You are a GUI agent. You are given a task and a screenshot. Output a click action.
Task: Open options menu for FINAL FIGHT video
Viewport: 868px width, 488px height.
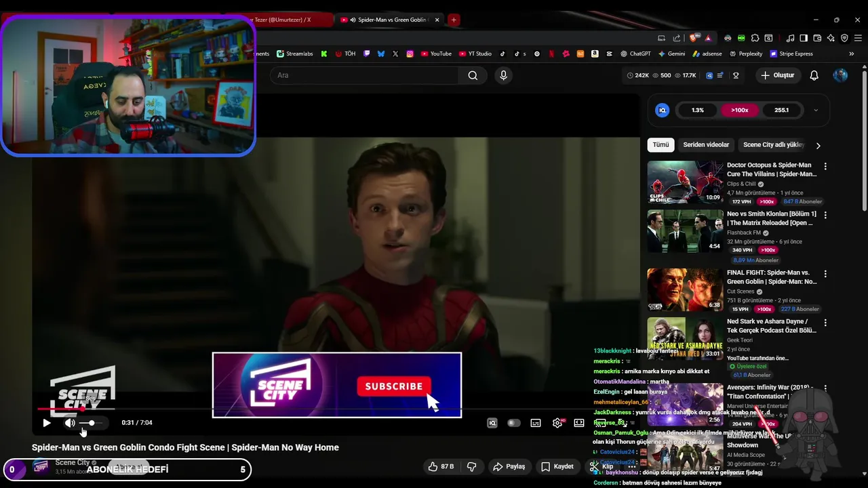[825, 274]
